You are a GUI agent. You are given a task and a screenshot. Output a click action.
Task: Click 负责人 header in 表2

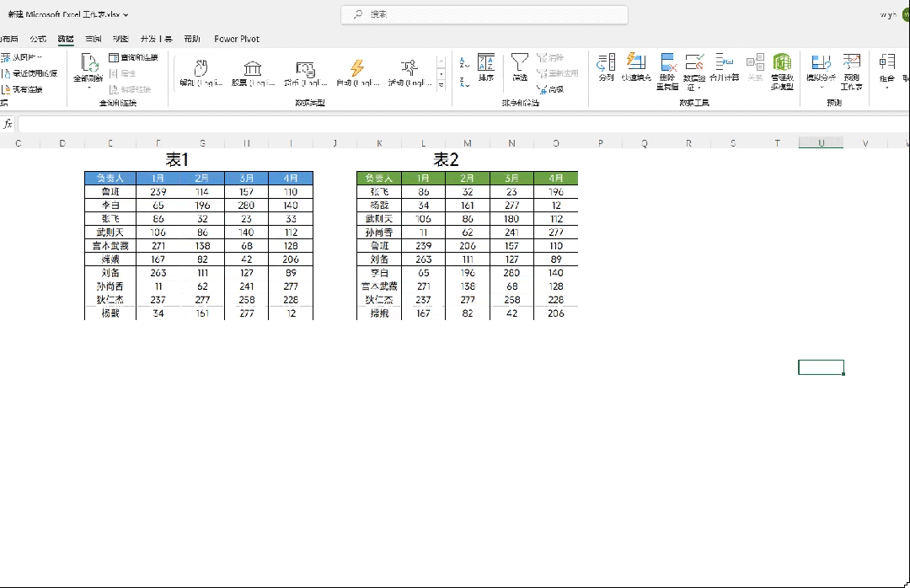coord(379,179)
